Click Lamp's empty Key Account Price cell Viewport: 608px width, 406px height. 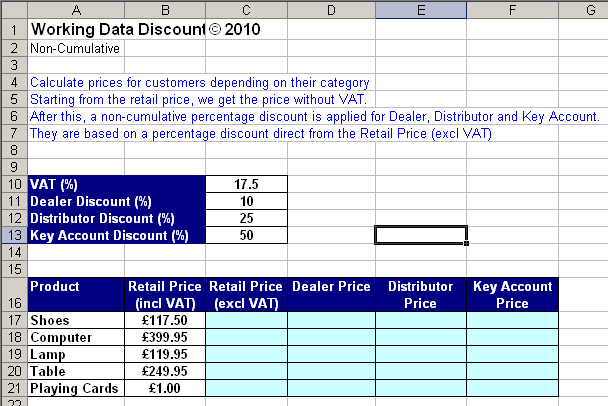pos(513,354)
